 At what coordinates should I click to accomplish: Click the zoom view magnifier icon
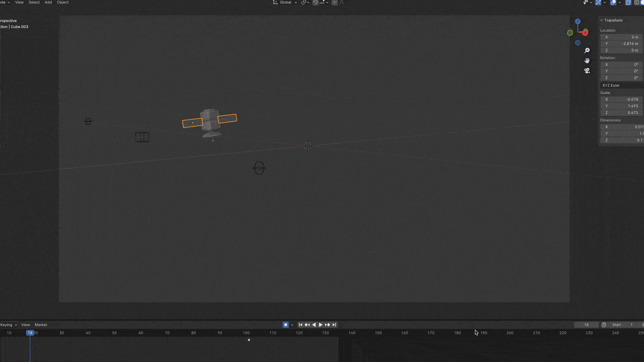tap(587, 51)
